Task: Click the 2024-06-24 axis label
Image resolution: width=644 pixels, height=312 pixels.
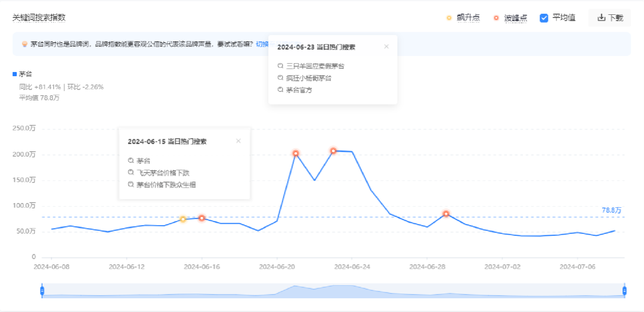Action: point(352,267)
